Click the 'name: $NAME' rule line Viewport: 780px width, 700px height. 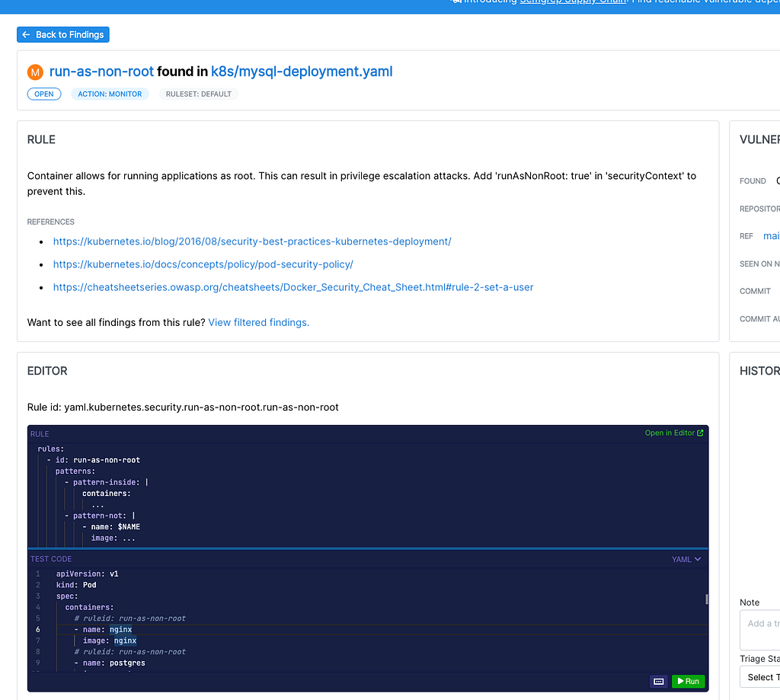coord(111,527)
